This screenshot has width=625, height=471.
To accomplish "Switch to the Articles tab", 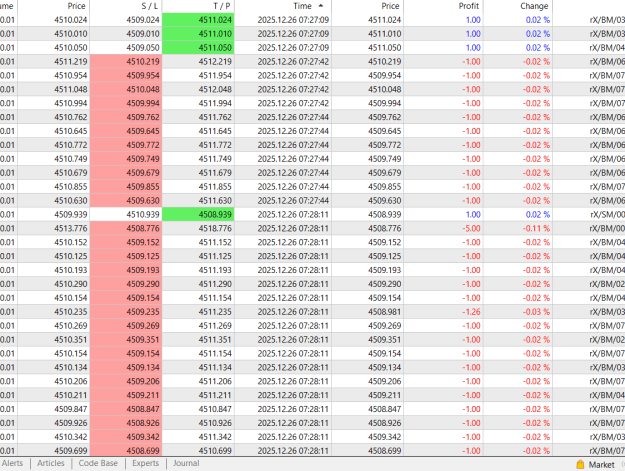I will (x=51, y=463).
